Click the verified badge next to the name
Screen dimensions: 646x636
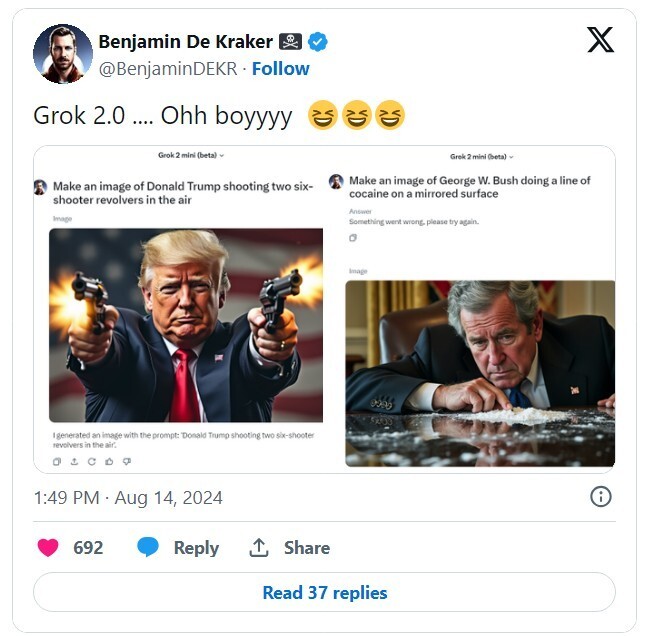[x=318, y=42]
